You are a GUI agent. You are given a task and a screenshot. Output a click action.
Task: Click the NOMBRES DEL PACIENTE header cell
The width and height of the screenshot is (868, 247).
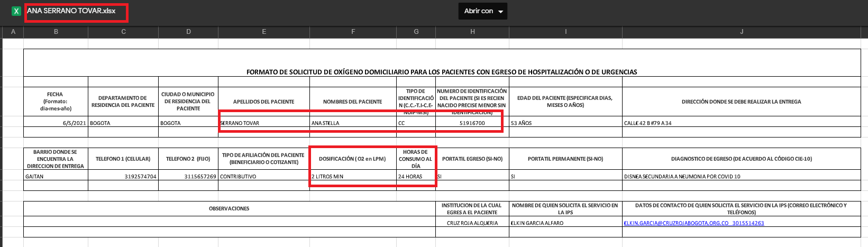[353, 102]
